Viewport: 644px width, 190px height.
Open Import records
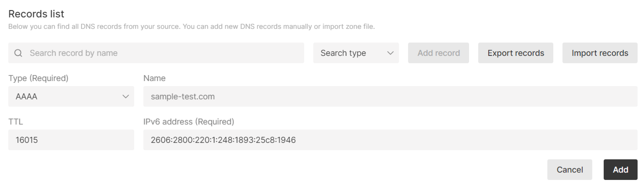coord(600,53)
